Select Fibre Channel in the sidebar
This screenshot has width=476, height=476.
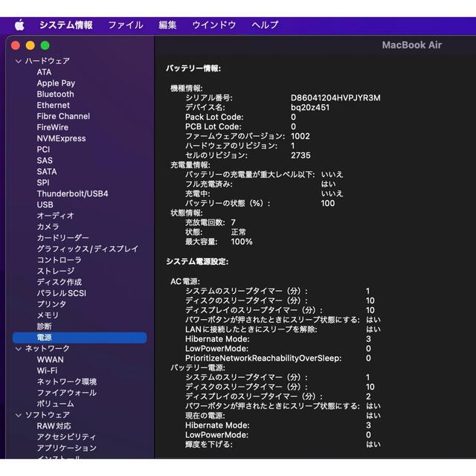[x=63, y=116]
